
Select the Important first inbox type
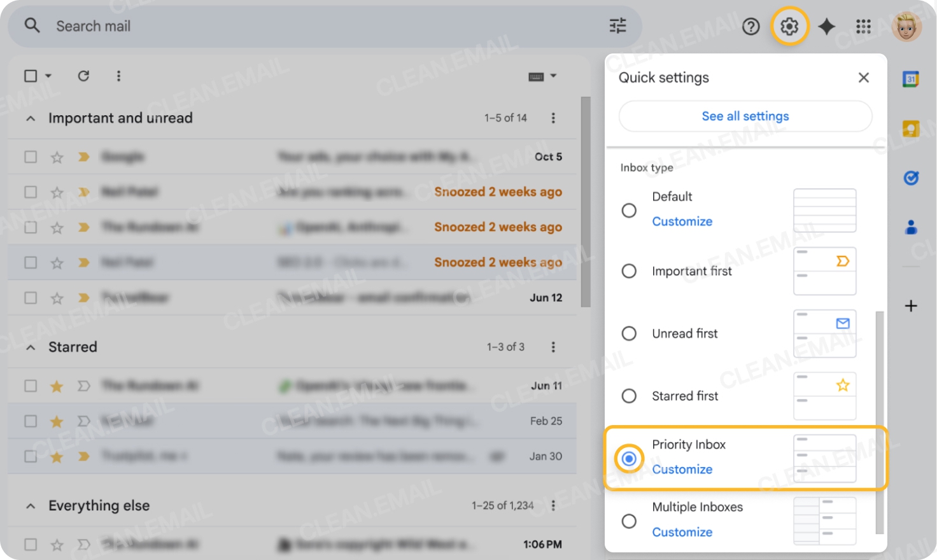(x=629, y=271)
